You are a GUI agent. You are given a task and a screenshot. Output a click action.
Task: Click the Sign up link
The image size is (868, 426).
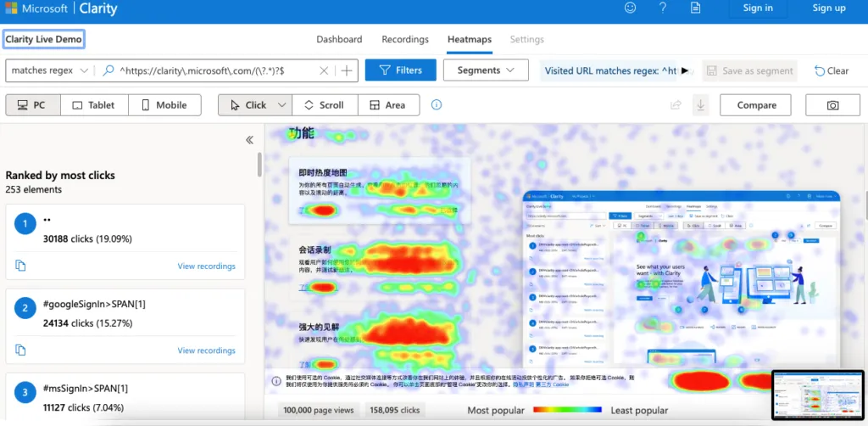(829, 8)
